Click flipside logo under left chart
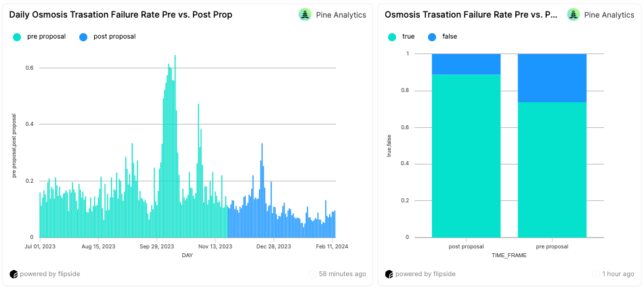Screen dimensions: 644x289 point(14,274)
